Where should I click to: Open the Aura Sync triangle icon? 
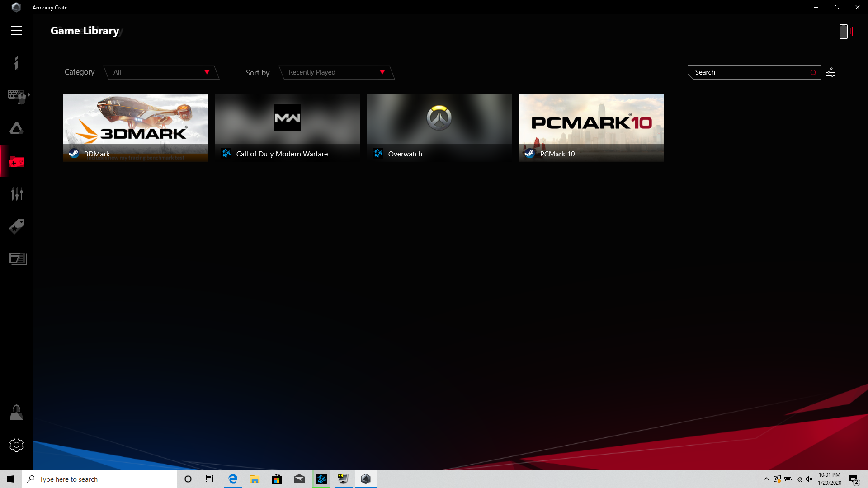(x=16, y=129)
